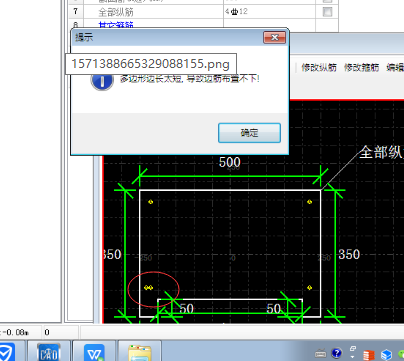
Task: Click the 确定 button in the prompt dialog
Action: pos(249,133)
